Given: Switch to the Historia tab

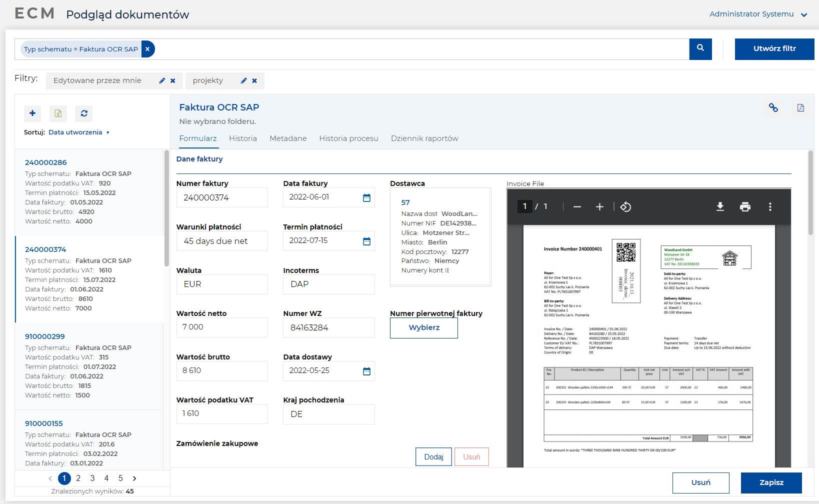Looking at the screenshot, I should [243, 138].
